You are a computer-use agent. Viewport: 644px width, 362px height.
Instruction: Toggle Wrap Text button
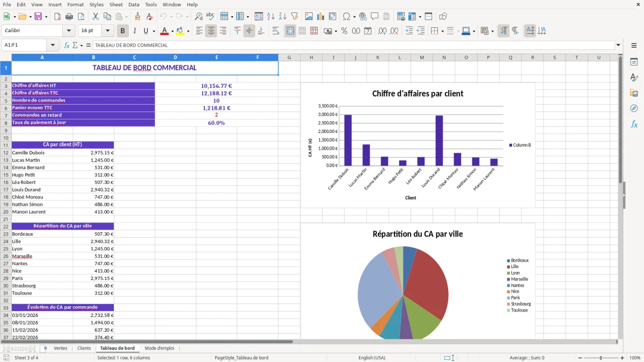tap(276, 31)
